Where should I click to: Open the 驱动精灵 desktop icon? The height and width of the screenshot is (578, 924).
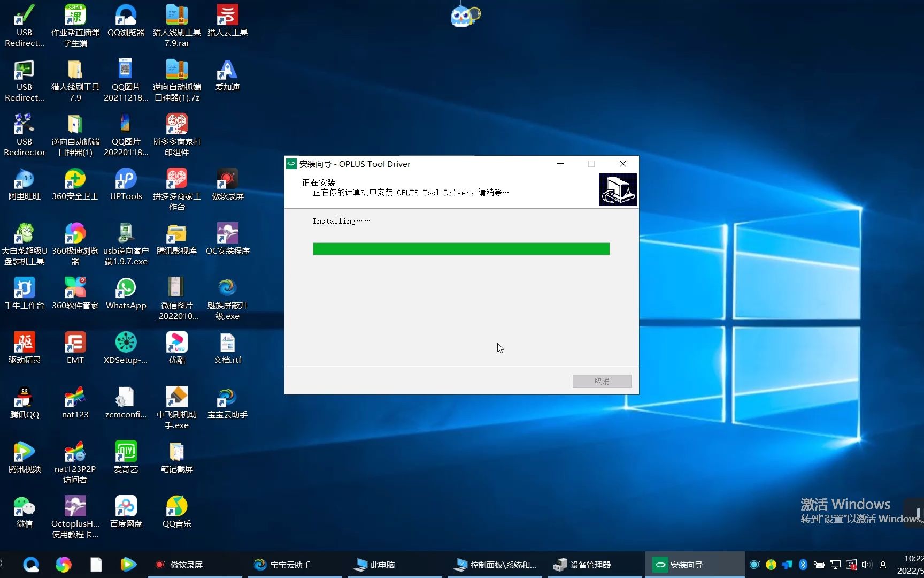(25, 348)
